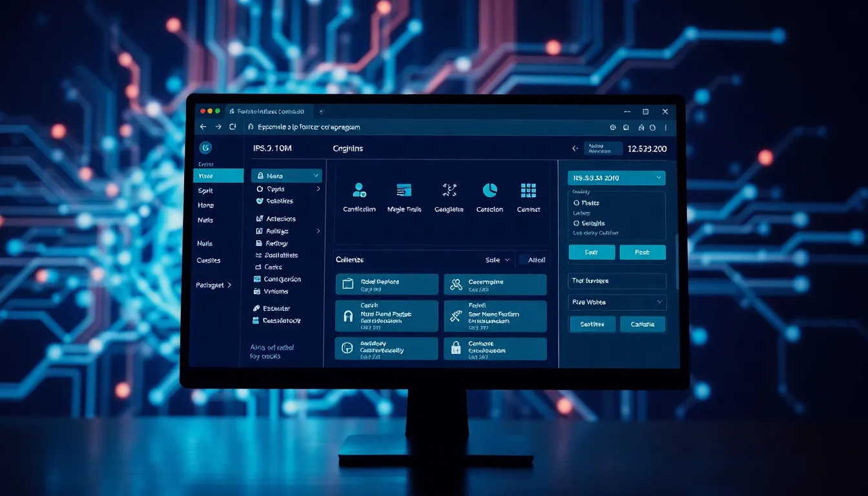Expand the Fachagaet sidebar item

pyautogui.click(x=214, y=285)
